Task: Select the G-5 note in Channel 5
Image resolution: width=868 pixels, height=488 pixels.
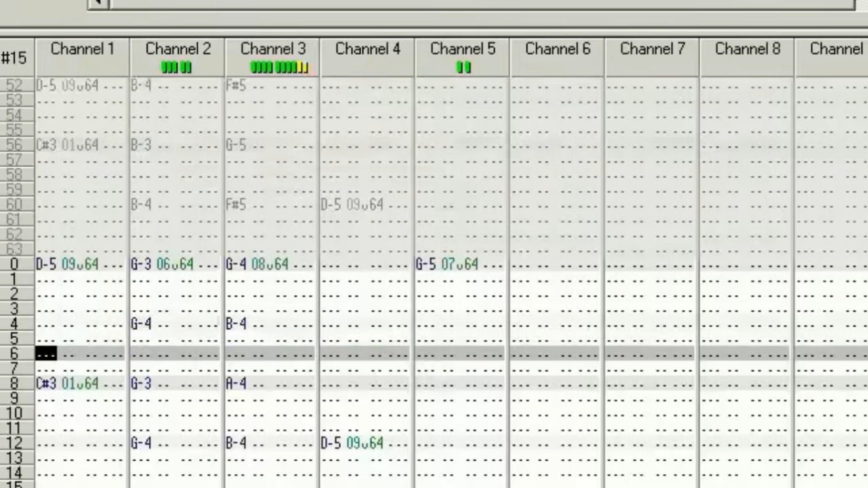Action: tap(426, 264)
